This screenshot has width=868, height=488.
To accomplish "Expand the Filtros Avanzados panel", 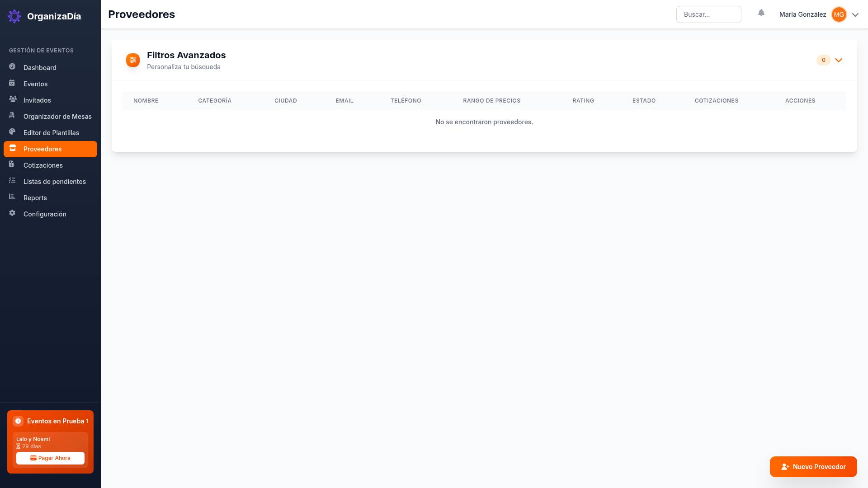I will click(839, 60).
